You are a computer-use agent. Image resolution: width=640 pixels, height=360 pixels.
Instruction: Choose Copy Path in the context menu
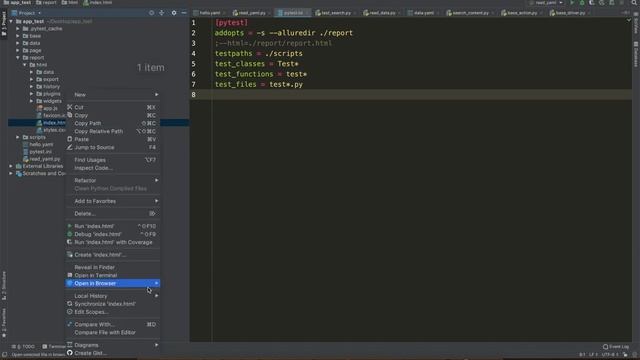click(113, 123)
